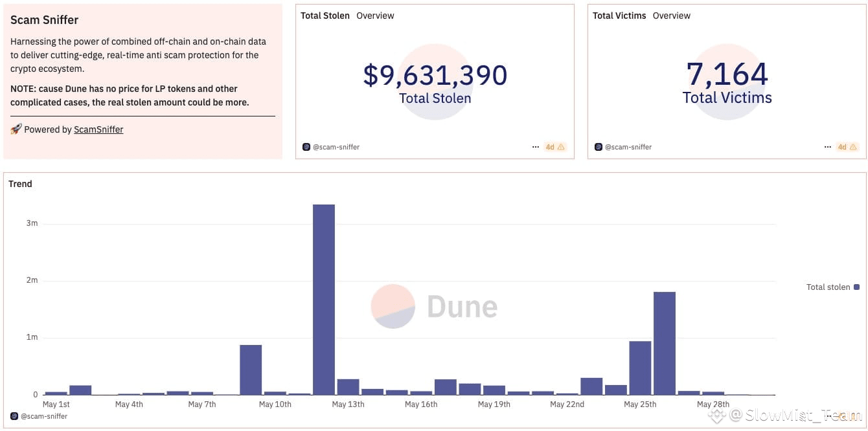
Task: Click the 2m y-axis label
Action: click(x=32, y=280)
